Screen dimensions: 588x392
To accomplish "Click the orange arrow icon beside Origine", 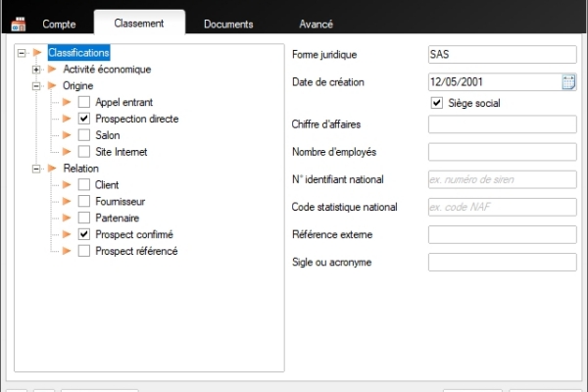I will click(x=54, y=86).
